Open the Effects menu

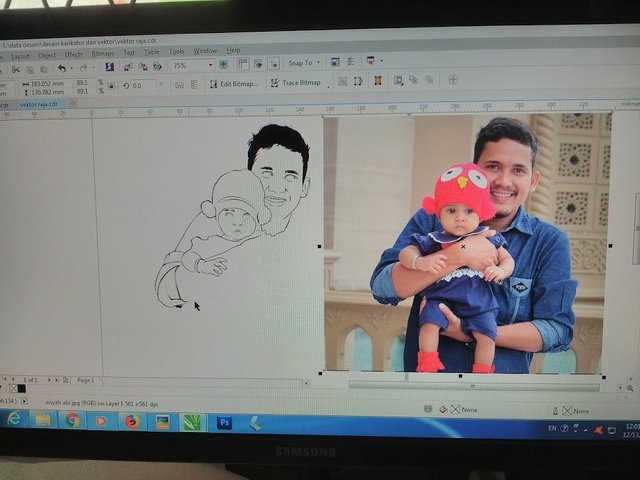pos(73,54)
